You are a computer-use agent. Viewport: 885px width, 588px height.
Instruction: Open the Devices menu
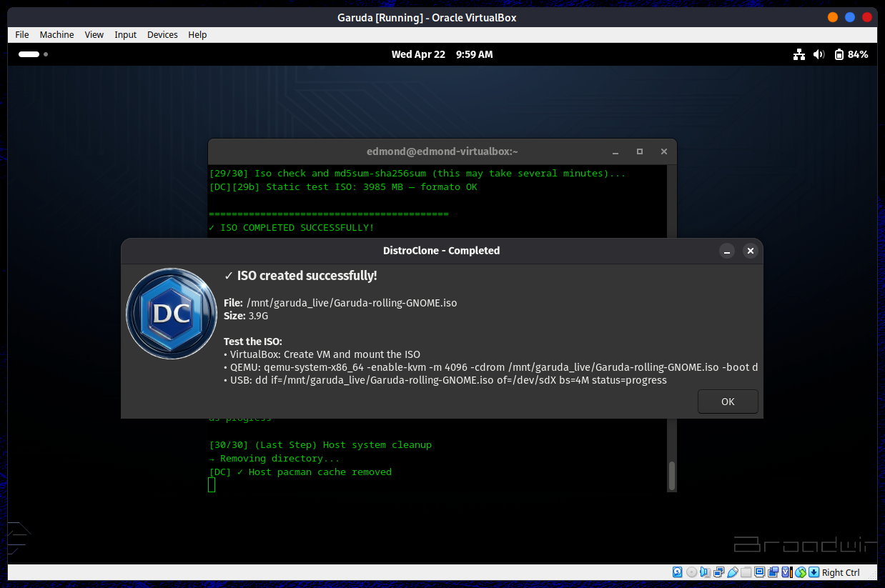pos(162,34)
